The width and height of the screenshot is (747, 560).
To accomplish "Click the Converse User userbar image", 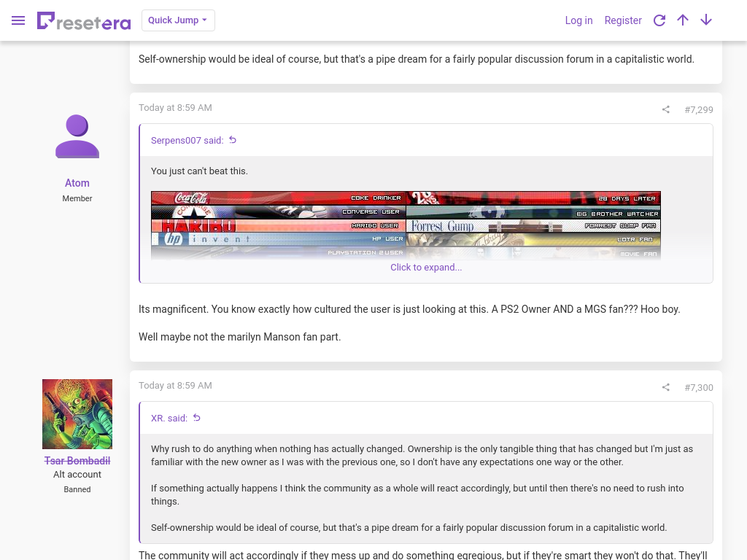I will [x=278, y=211].
